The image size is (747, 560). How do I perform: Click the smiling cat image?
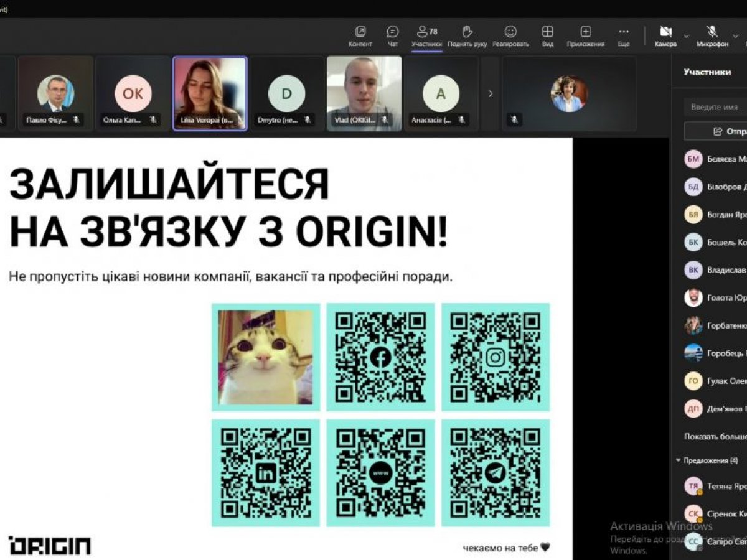[x=266, y=357]
